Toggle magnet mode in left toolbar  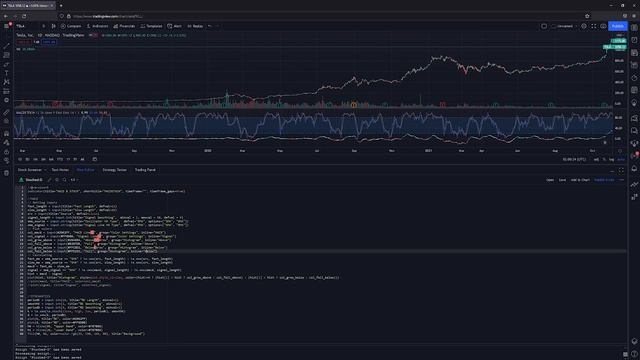7,133
